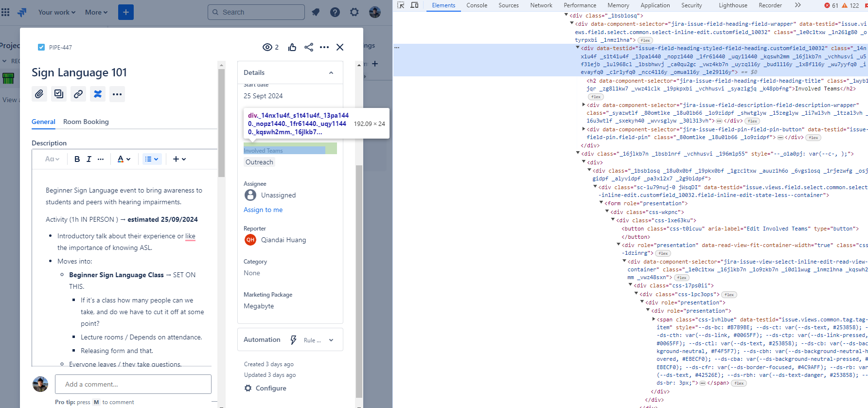Click the add child issue icon
The image size is (868, 408).
coord(59,94)
